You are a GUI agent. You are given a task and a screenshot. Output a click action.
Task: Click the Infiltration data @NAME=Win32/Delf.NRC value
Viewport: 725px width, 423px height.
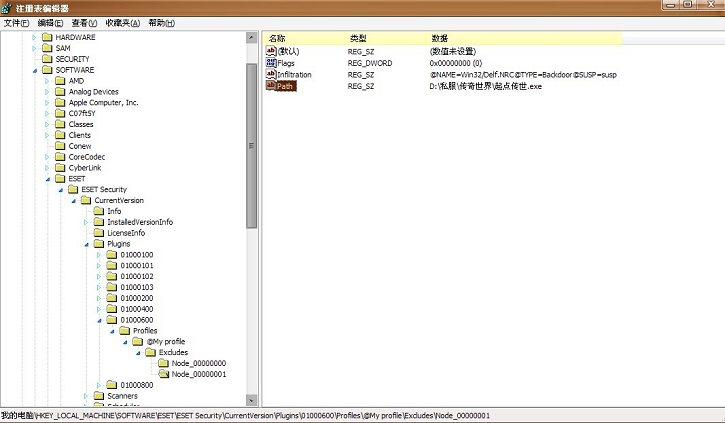[523, 74]
